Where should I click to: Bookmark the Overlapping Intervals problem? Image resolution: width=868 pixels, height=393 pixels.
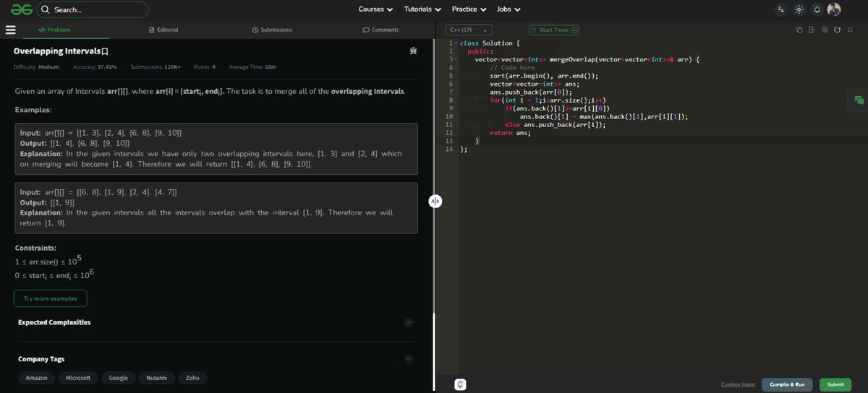click(x=105, y=52)
